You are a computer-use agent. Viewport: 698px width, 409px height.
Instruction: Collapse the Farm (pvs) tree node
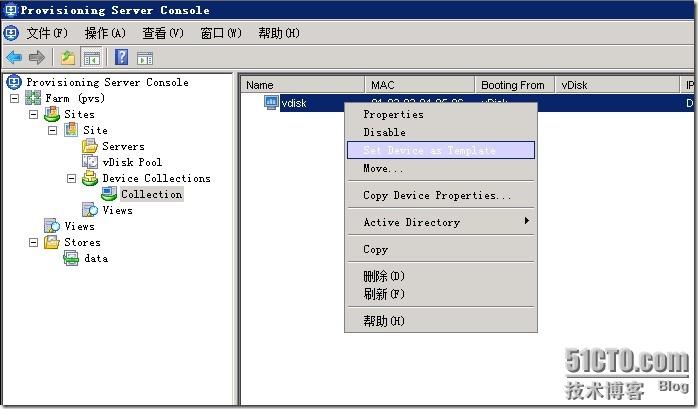click(x=14, y=98)
